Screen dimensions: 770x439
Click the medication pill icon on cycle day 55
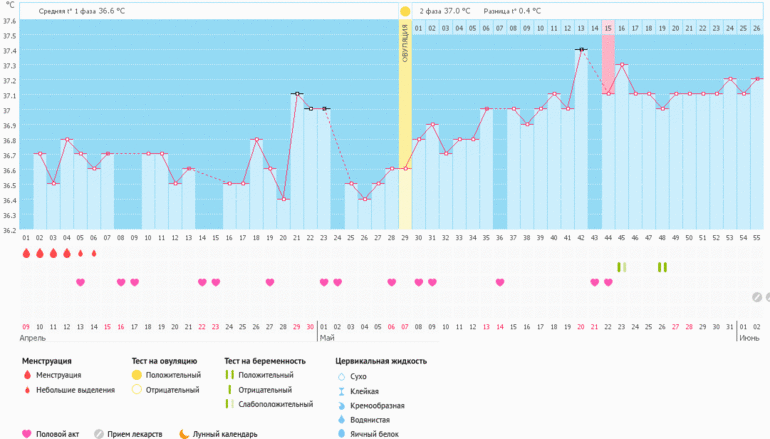757,297
